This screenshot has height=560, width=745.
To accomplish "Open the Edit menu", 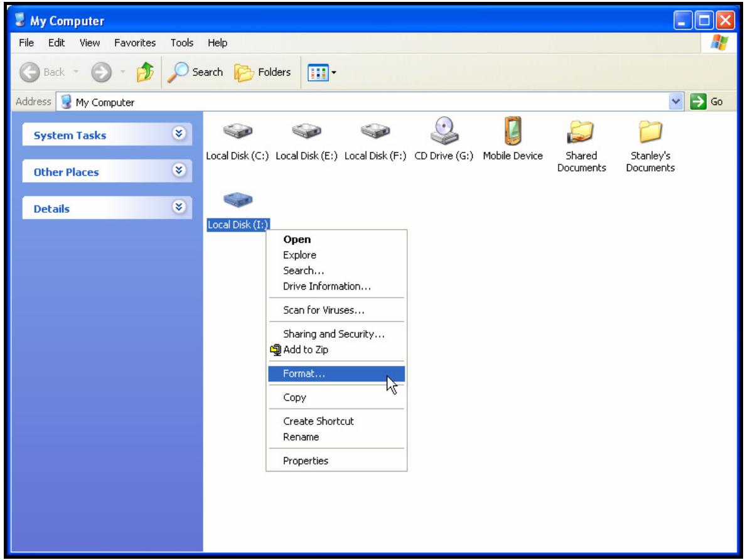I will [56, 43].
